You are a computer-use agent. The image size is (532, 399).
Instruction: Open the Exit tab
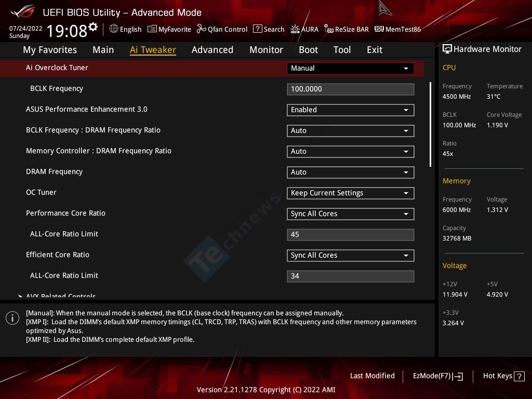[375, 50]
